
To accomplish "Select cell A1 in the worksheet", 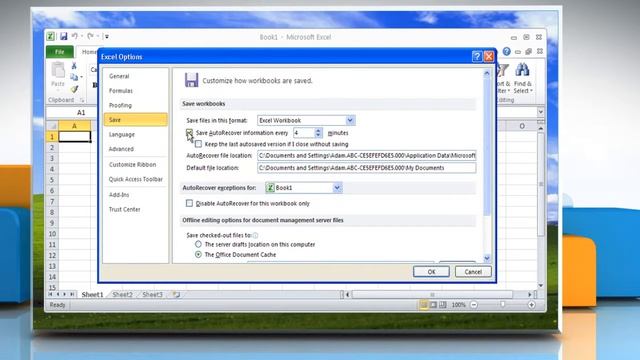I will pos(75,137).
